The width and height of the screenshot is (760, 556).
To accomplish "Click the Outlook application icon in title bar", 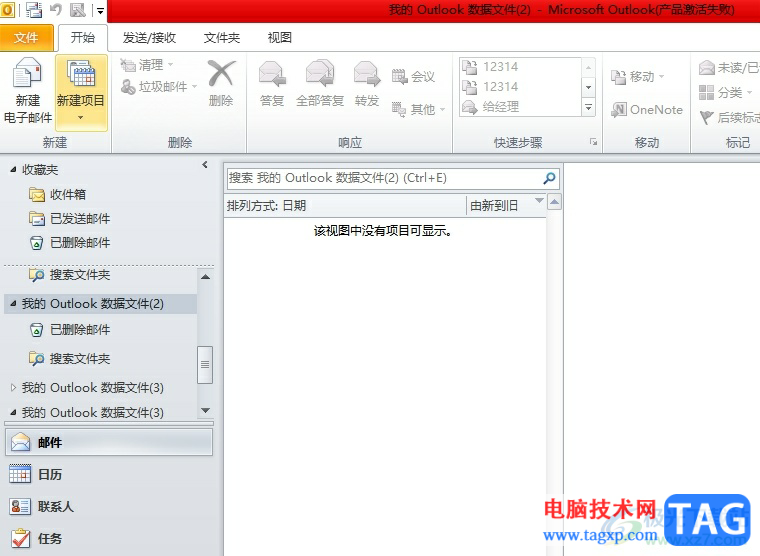I will click(7, 10).
